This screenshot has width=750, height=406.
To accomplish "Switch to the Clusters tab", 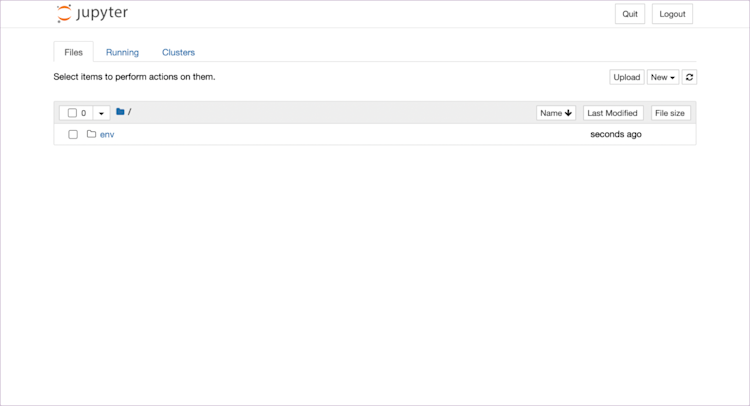I will pos(178,52).
